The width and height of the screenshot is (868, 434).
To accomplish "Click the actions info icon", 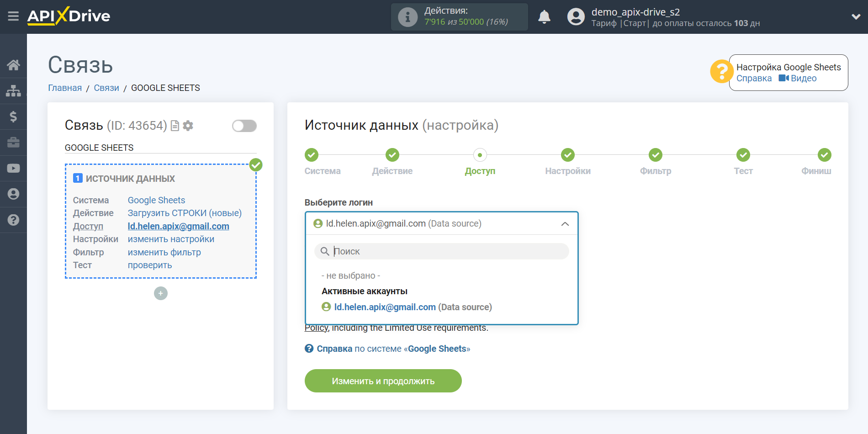I will click(408, 17).
